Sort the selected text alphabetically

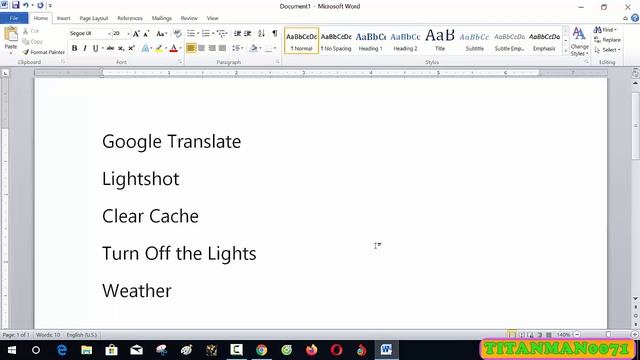(261, 33)
